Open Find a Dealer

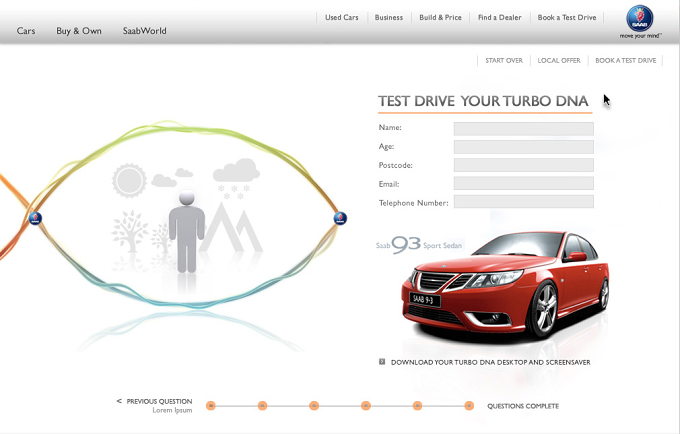point(500,17)
